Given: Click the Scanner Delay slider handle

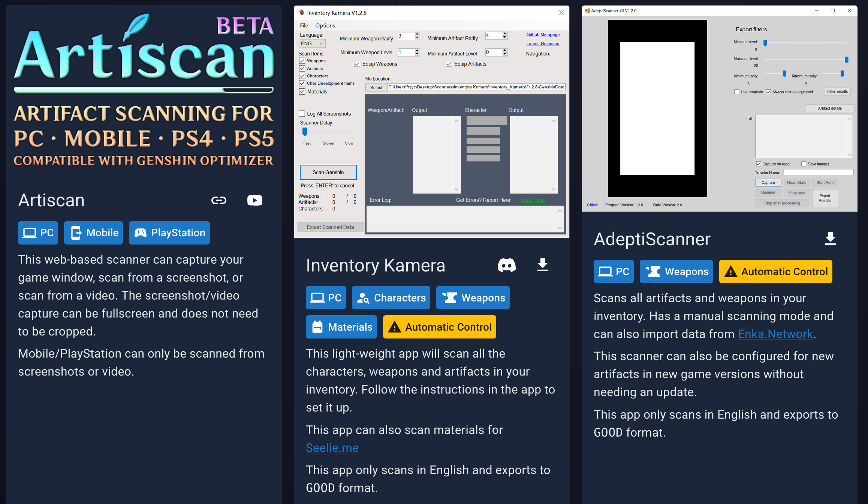Looking at the screenshot, I should (x=305, y=132).
